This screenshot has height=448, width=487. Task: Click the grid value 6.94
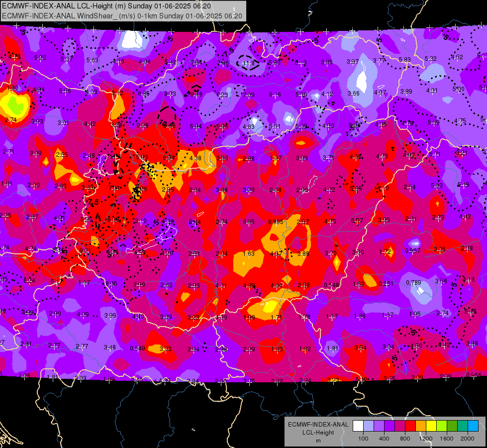click(169, 158)
